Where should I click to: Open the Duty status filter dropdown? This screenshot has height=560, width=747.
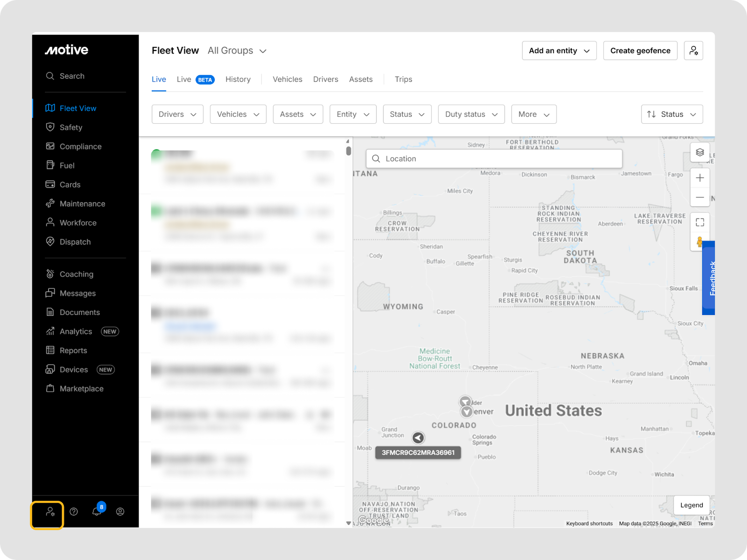click(471, 114)
